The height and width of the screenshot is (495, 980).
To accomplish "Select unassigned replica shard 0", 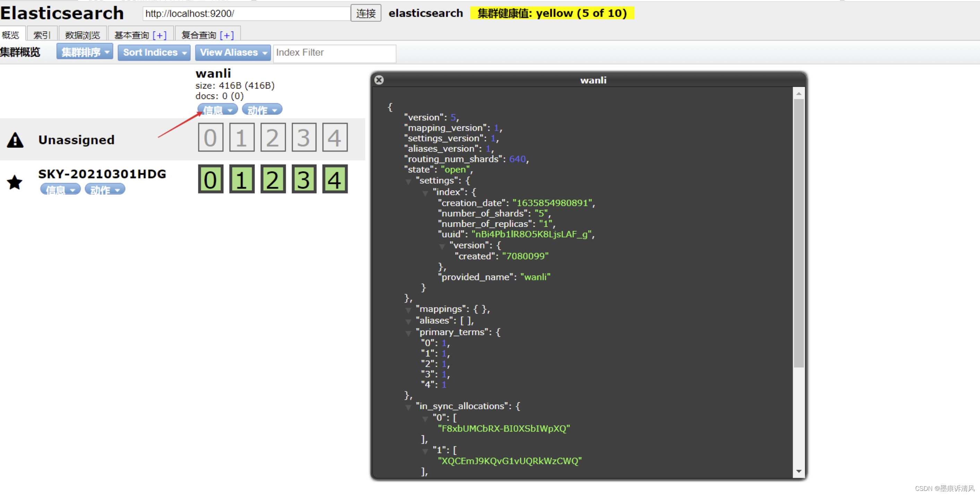I will 210,137.
